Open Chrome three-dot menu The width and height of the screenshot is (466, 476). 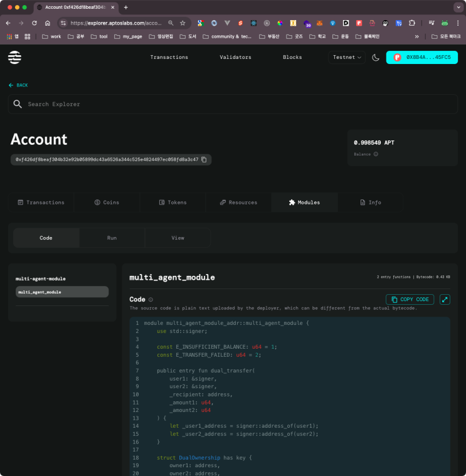458,23
